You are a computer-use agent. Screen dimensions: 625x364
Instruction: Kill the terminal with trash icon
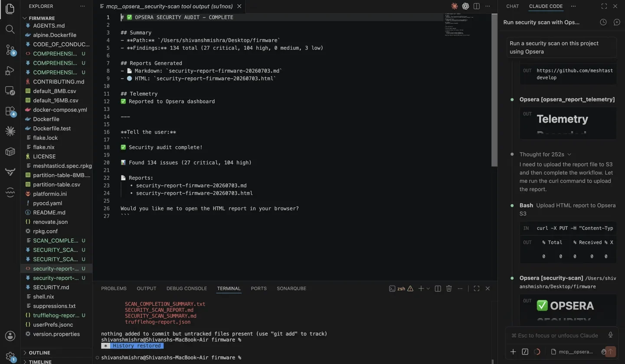[449, 288]
